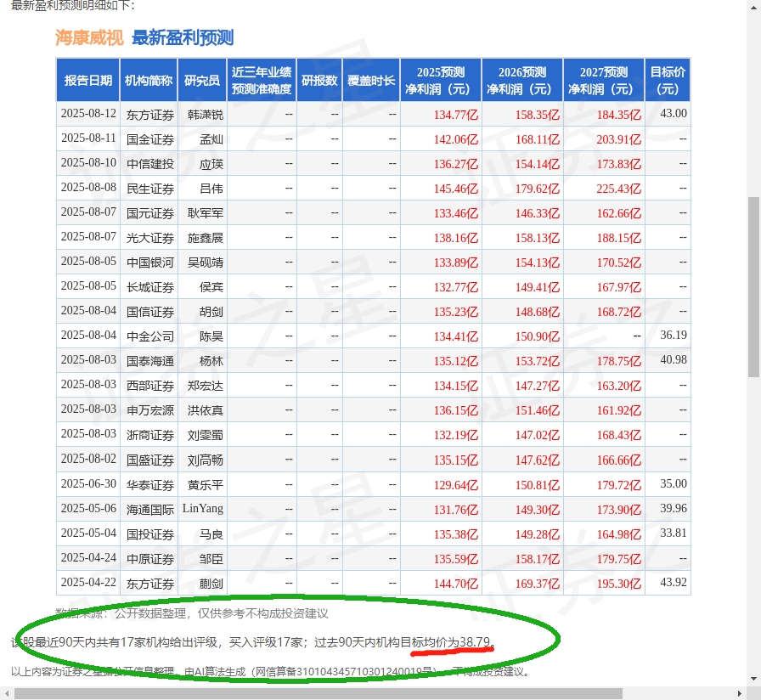
Task: Click the 近三年业绩预测准确度 header
Action: [x=262, y=80]
